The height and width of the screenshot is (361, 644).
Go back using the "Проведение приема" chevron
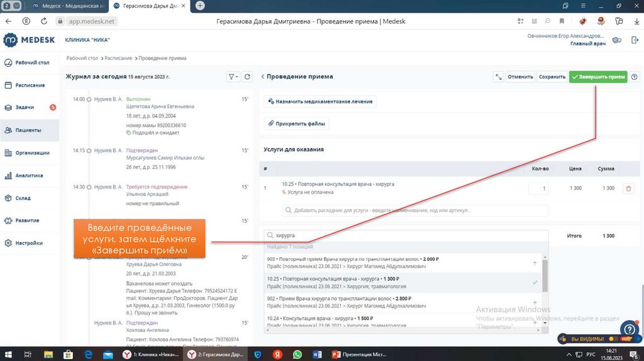click(x=263, y=77)
